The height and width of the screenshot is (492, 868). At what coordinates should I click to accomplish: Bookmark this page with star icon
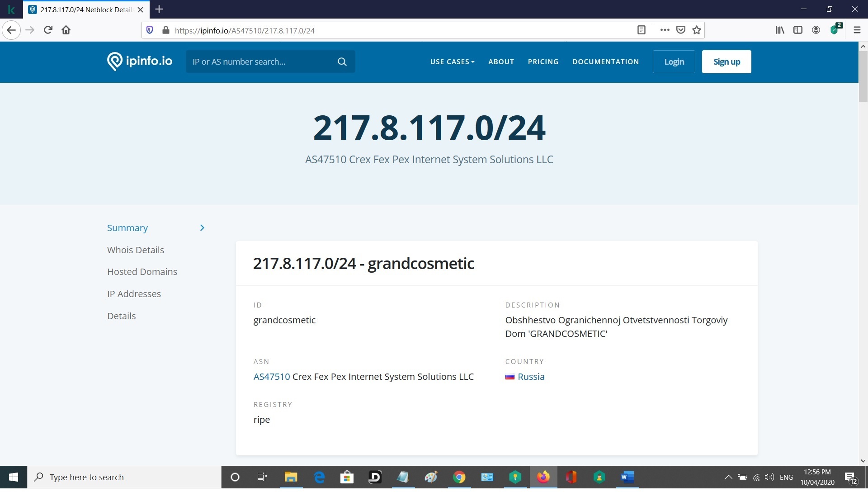click(697, 30)
